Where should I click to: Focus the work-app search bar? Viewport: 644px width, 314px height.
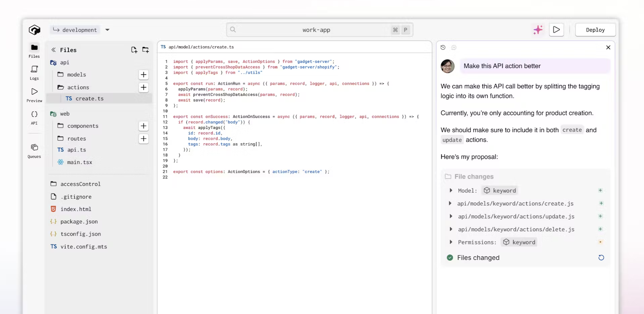point(320,30)
